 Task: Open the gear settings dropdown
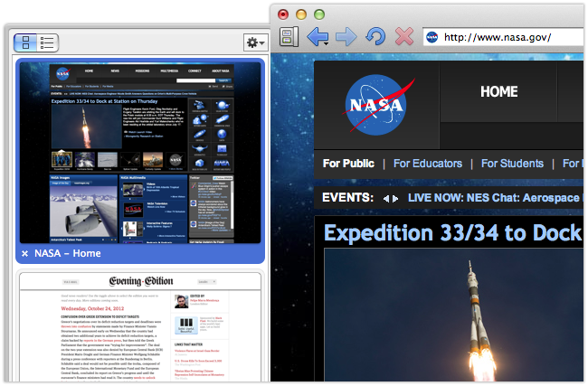[x=256, y=42]
